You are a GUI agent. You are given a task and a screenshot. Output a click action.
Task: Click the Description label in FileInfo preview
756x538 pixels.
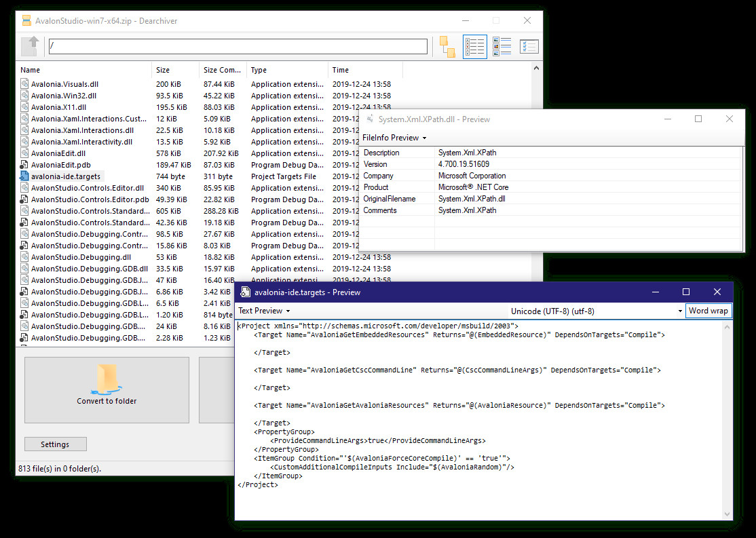coord(381,153)
